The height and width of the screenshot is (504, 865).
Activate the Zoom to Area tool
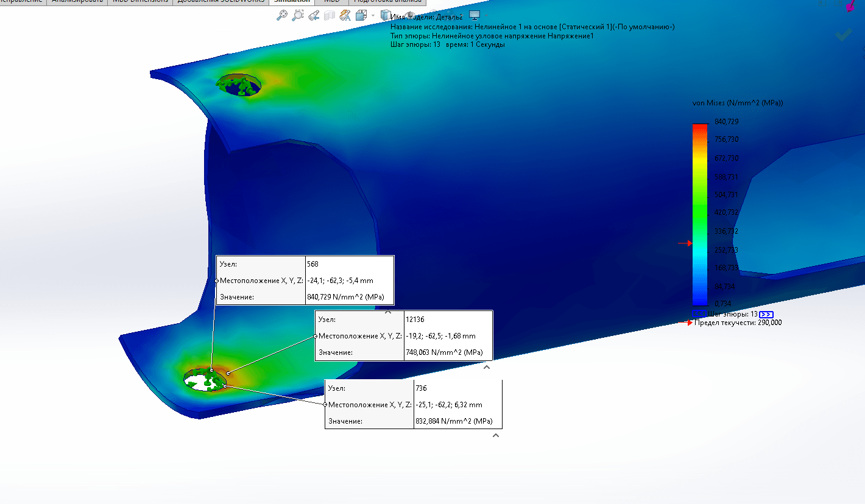298,16
